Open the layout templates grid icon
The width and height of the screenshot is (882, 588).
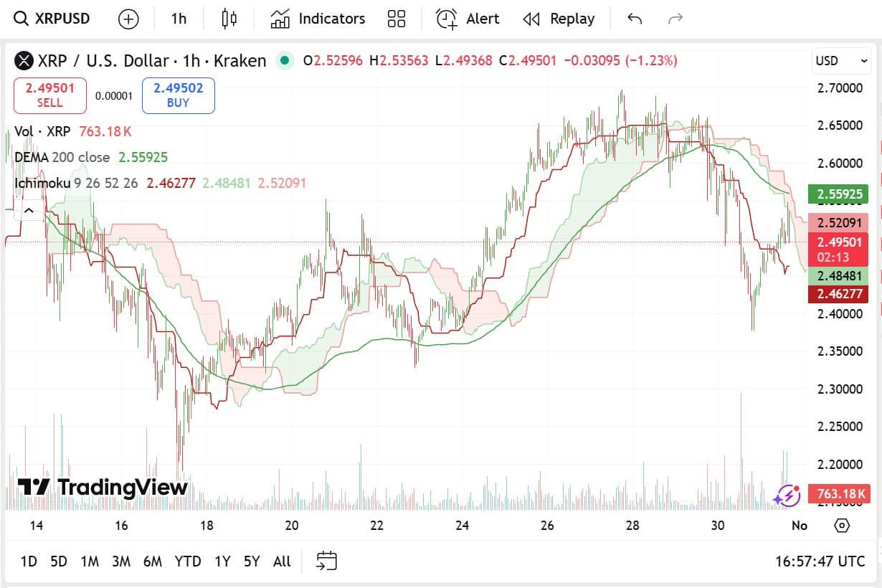pos(396,19)
